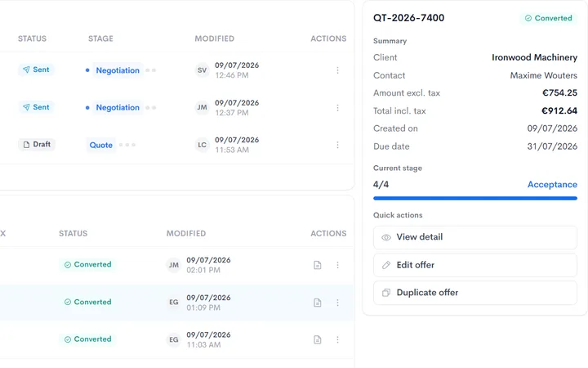Click SV user avatar

pyautogui.click(x=203, y=70)
